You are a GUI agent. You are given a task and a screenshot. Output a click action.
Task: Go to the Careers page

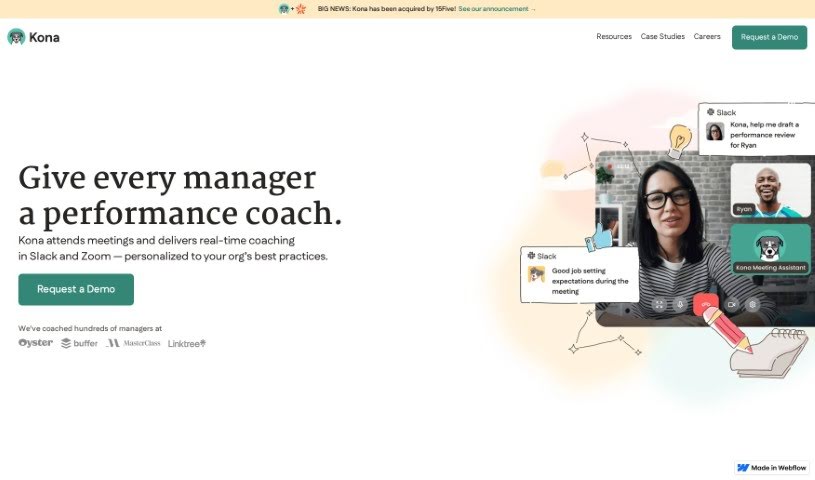tap(707, 36)
